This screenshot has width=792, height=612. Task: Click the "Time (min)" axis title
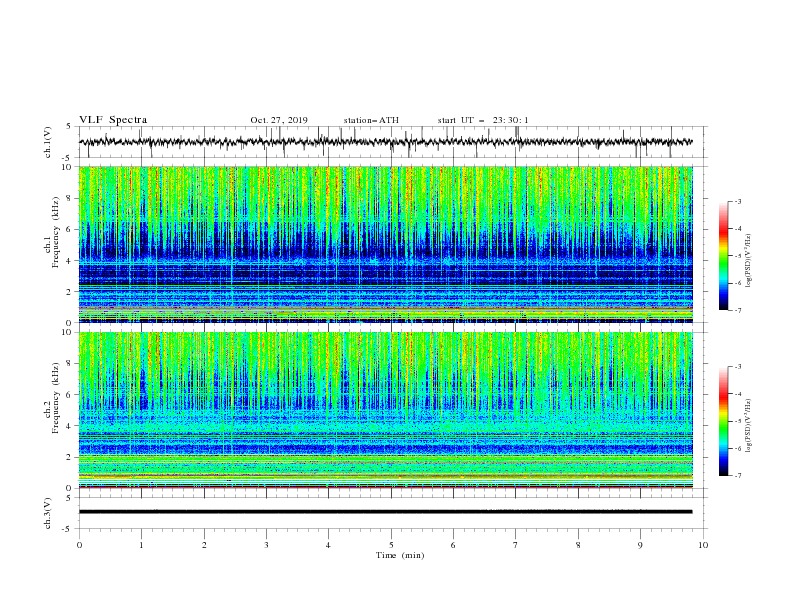click(x=400, y=555)
